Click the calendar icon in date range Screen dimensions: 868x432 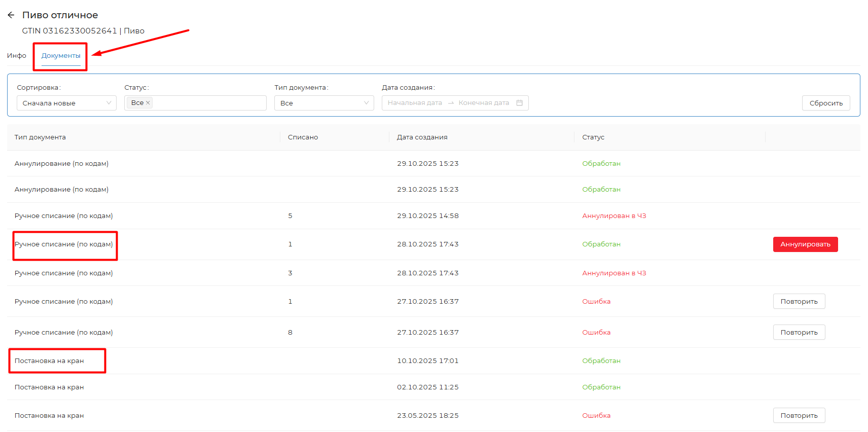coord(519,103)
